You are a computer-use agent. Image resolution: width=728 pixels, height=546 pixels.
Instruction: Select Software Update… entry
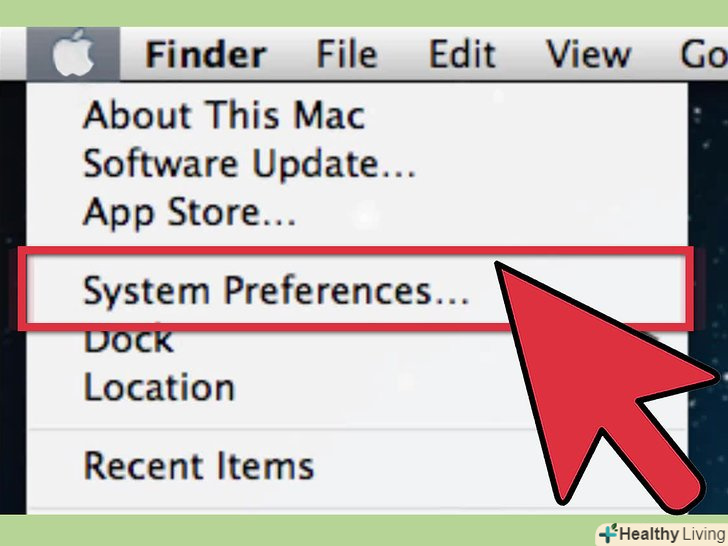click(249, 163)
